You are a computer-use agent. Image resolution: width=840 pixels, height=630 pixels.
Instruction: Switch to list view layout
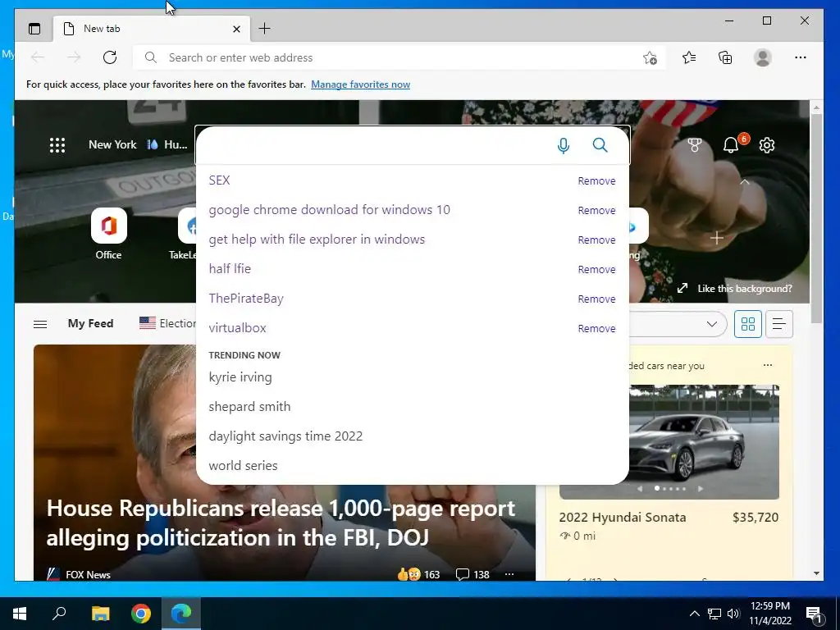(x=779, y=323)
